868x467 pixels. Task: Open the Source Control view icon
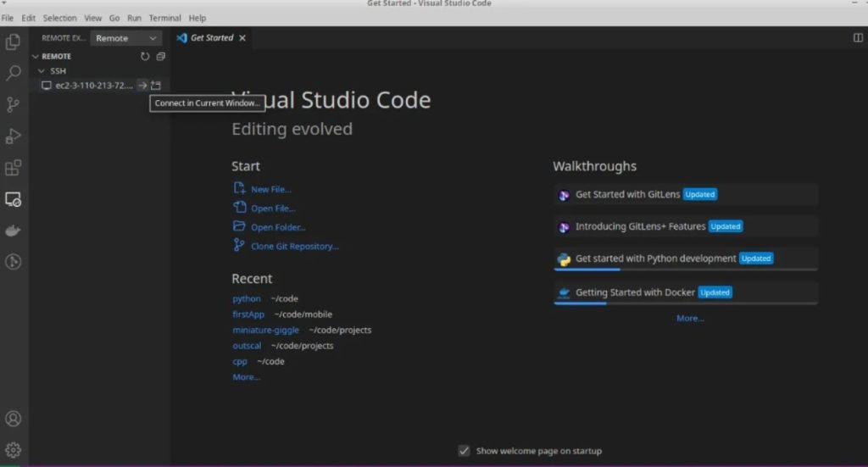[14, 104]
